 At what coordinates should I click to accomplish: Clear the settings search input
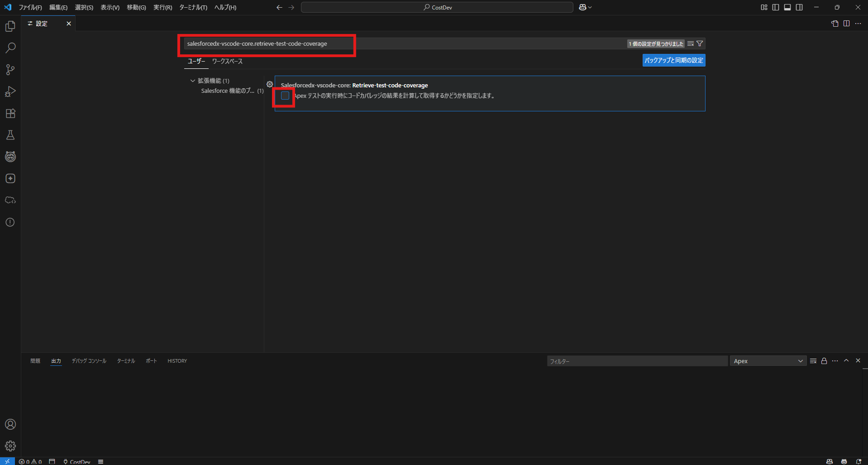690,43
